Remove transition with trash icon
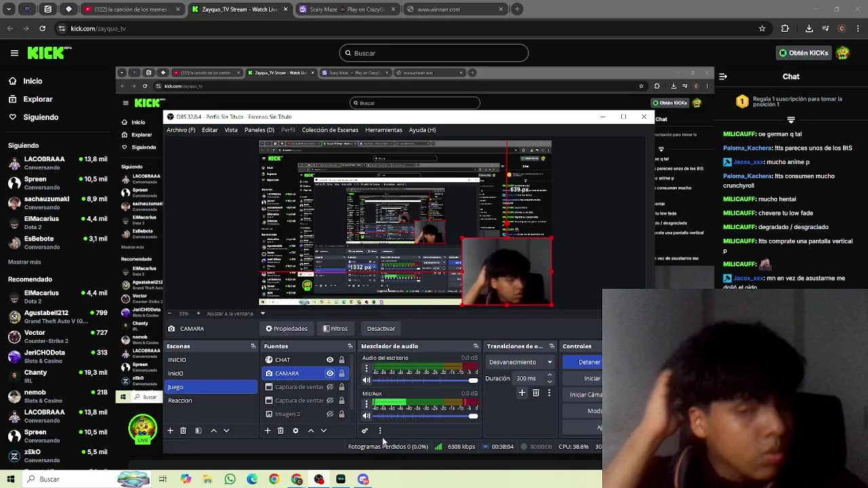The width and height of the screenshot is (868, 488). click(536, 392)
